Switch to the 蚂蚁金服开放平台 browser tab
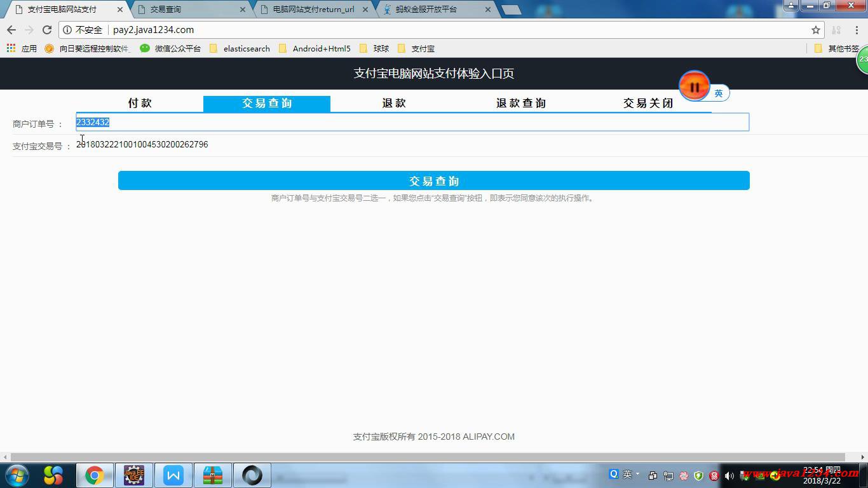The image size is (868, 488). pos(436,10)
